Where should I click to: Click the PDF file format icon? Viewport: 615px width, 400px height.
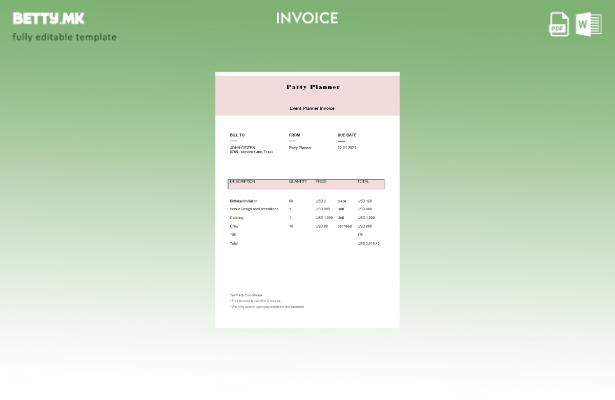(x=559, y=24)
